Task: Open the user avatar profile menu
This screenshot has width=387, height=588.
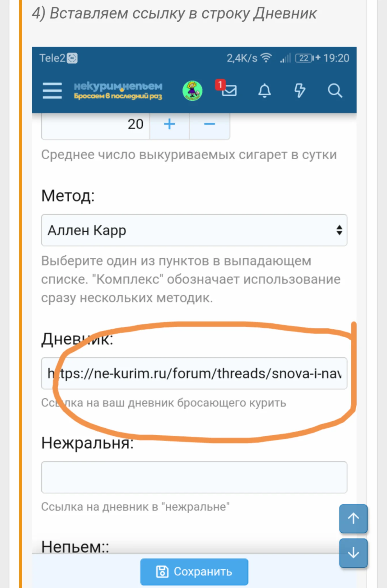Action: tap(192, 91)
